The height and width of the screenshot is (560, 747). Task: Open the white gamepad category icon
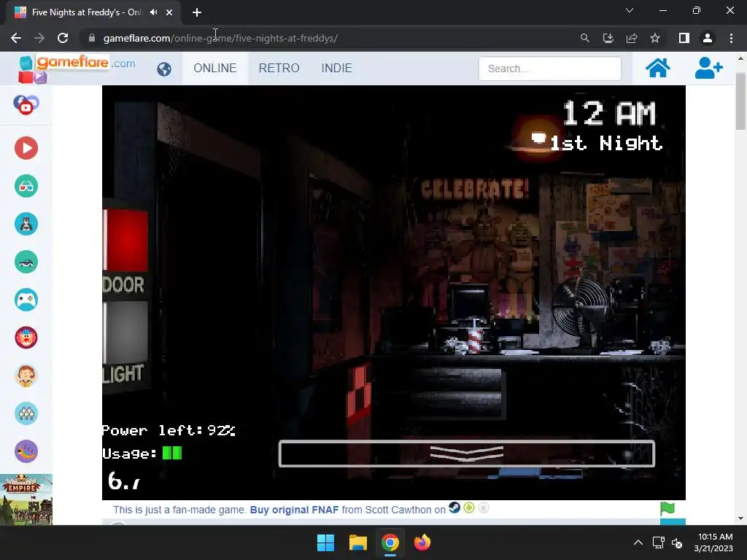(26, 300)
